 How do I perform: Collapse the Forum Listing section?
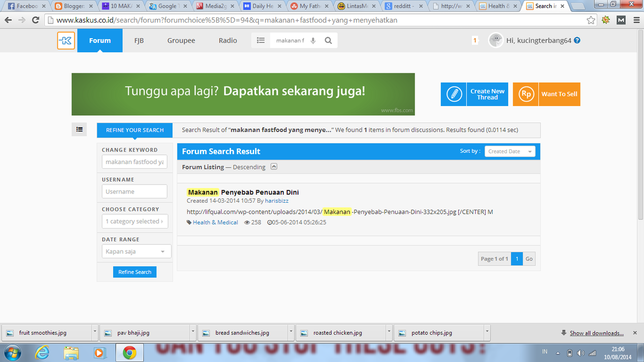[274, 166]
